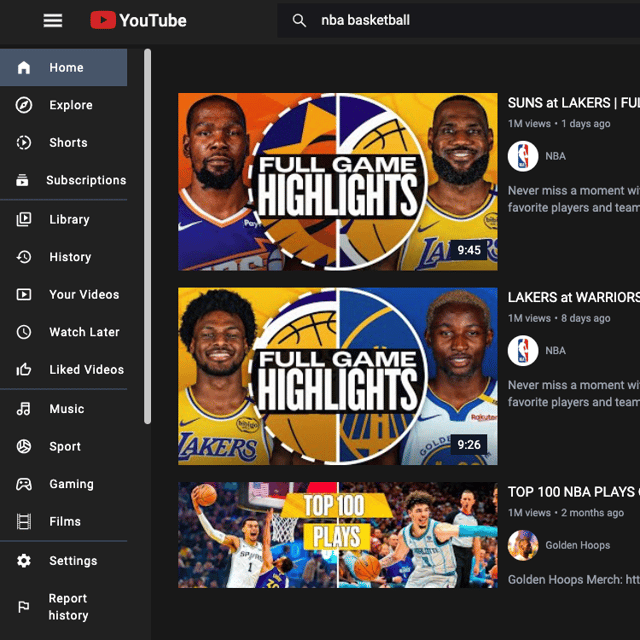
Task: Open Subscriptions icon in sidebar
Action: [x=24, y=181]
